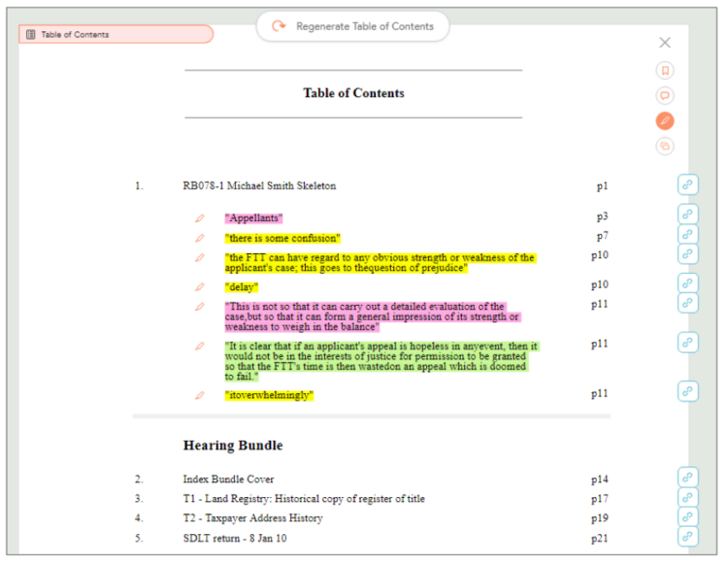Click pen icon beside "there is some confusion"
The width and height of the screenshot is (728, 563).
point(200,238)
